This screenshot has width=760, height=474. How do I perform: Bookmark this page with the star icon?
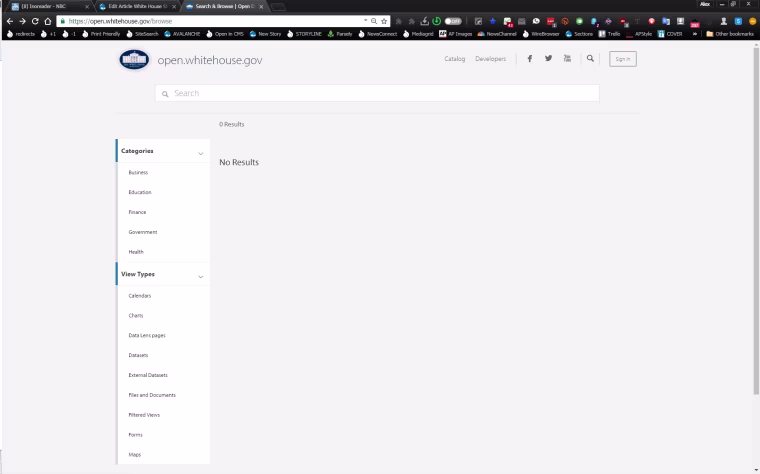pyautogui.click(x=384, y=21)
